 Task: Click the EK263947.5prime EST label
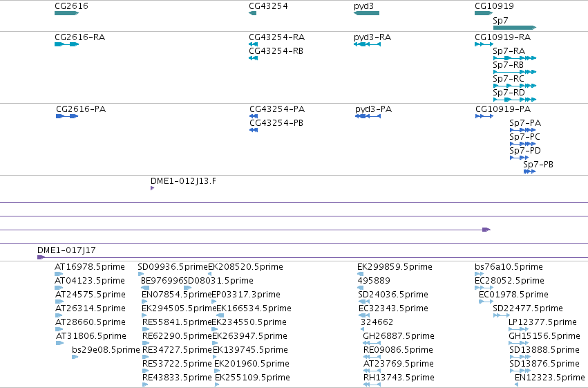pos(249,336)
